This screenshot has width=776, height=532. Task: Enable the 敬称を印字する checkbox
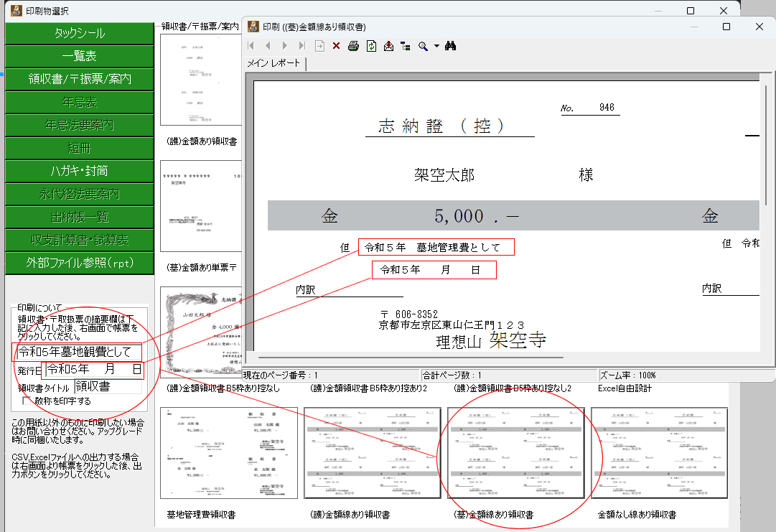[27, 401]
